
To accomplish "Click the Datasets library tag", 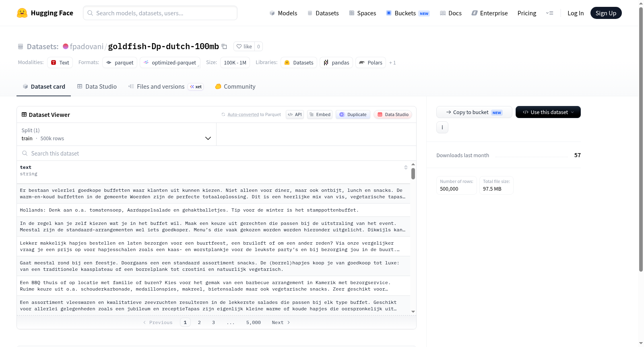I will (x=299, y=62).
